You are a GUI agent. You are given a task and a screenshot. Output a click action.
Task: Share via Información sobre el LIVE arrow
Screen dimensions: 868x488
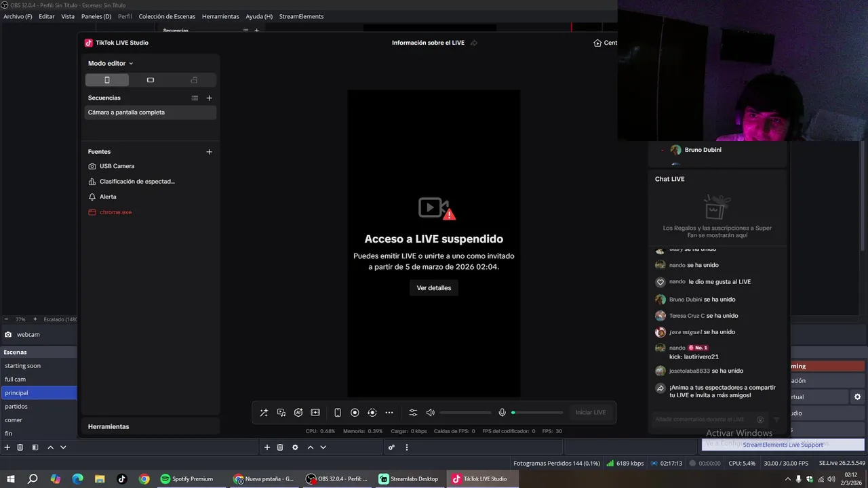tap(474, 43)
